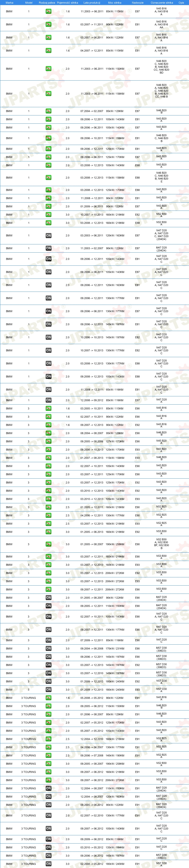189x868 pixels.
Task: Click the Rodzaj paliwa column header
Action: (47, 3)
